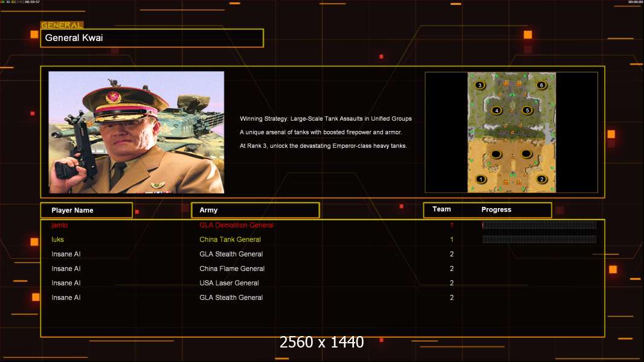This screenshot has height=362, width=644.
Task: Click China Flame General army entry
Action: (232, 268)
